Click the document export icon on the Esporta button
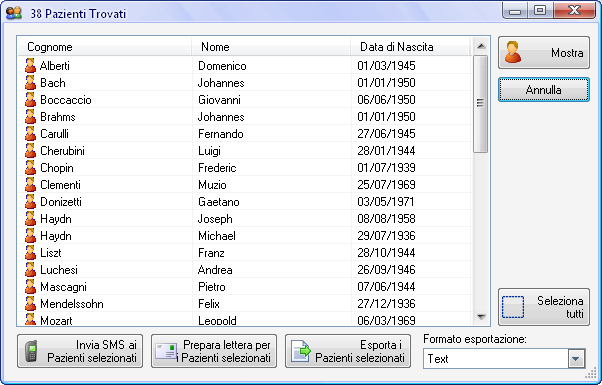This screenshot has width=602, height=385. click(300, 351)
